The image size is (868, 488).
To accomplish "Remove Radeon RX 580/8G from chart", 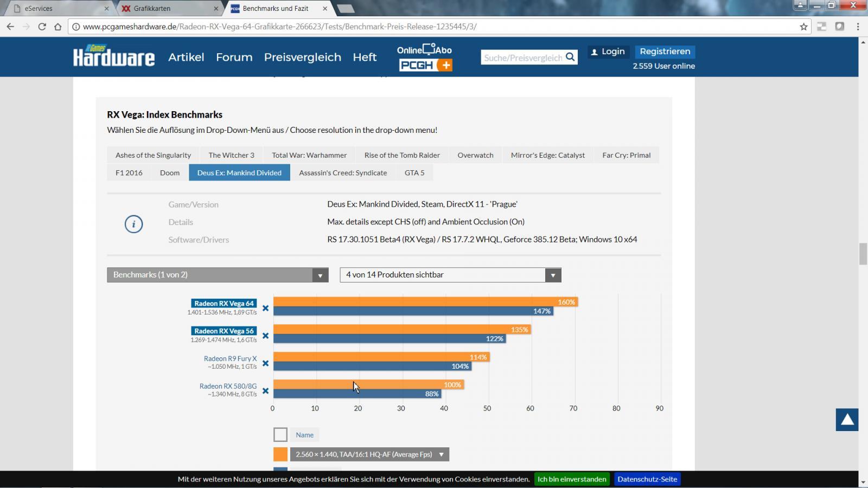I will pos(265,391).
